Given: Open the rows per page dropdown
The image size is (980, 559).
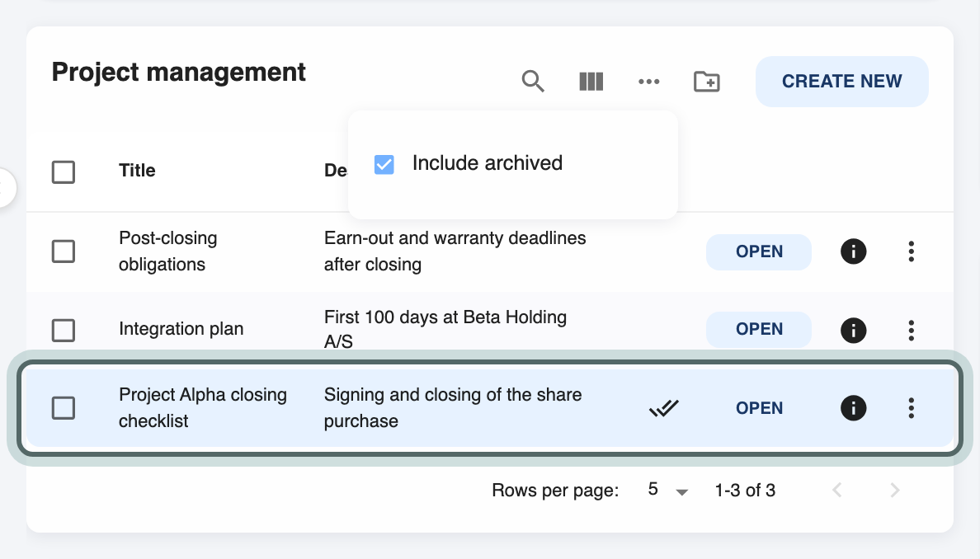Looking at the screenshot, I should coord(667,491).
